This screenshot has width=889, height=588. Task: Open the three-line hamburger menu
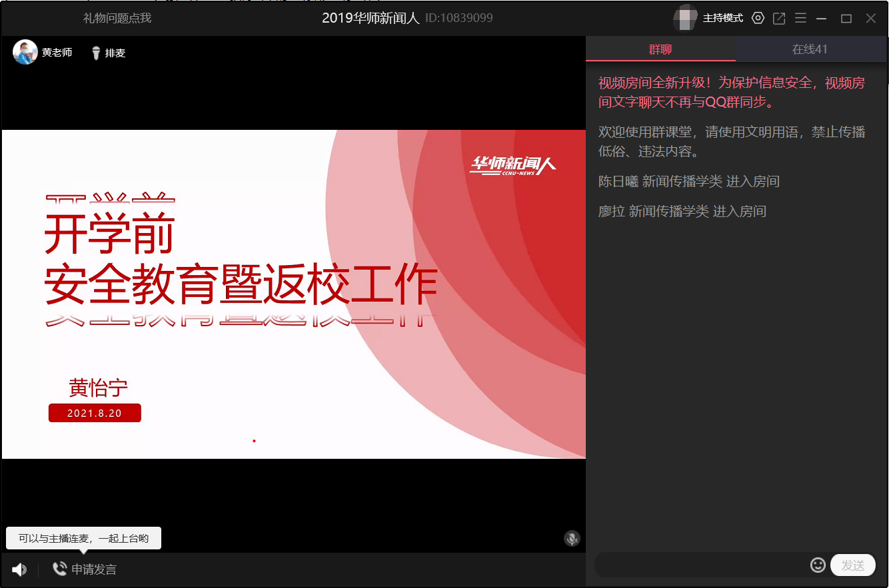click(x=800, y=18)
